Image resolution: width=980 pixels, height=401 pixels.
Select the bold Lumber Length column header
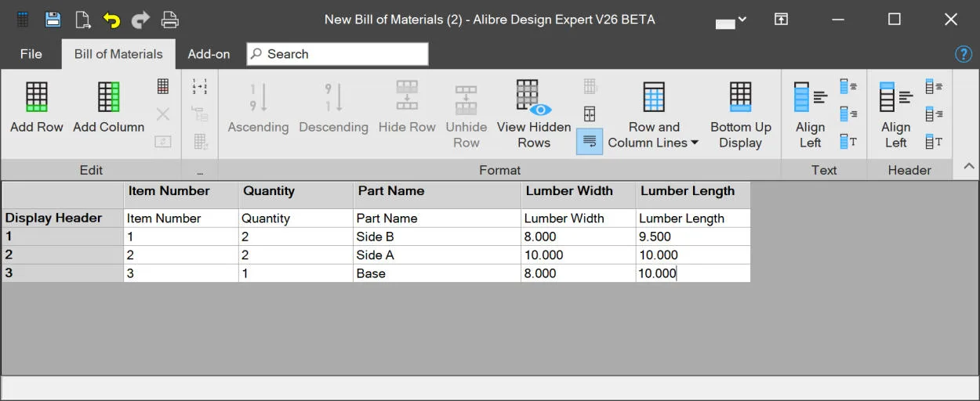pyautogui.click(x=693, y=195)
